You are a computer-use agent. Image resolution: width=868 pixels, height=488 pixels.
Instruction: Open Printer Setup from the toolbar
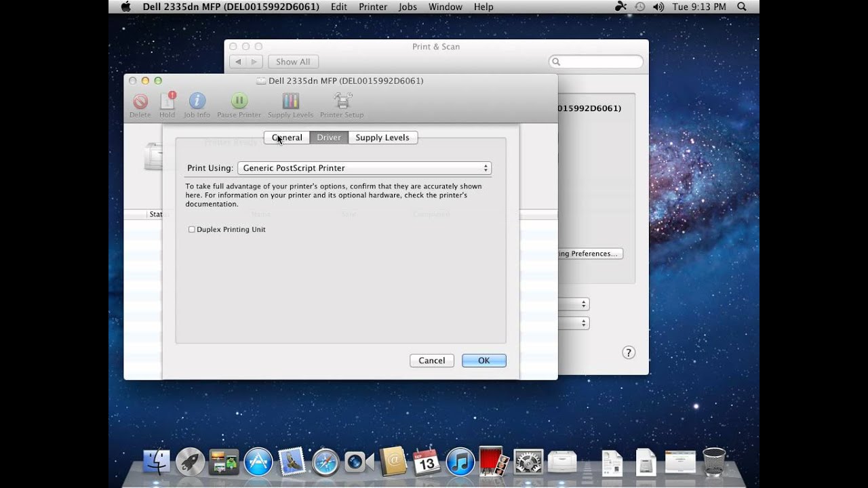click(342, 101)
